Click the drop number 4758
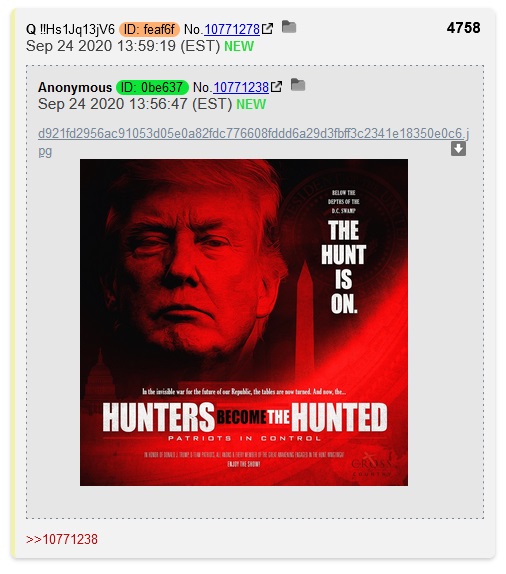506x574 pixels. pyautogui.click(x=463, y=28)
